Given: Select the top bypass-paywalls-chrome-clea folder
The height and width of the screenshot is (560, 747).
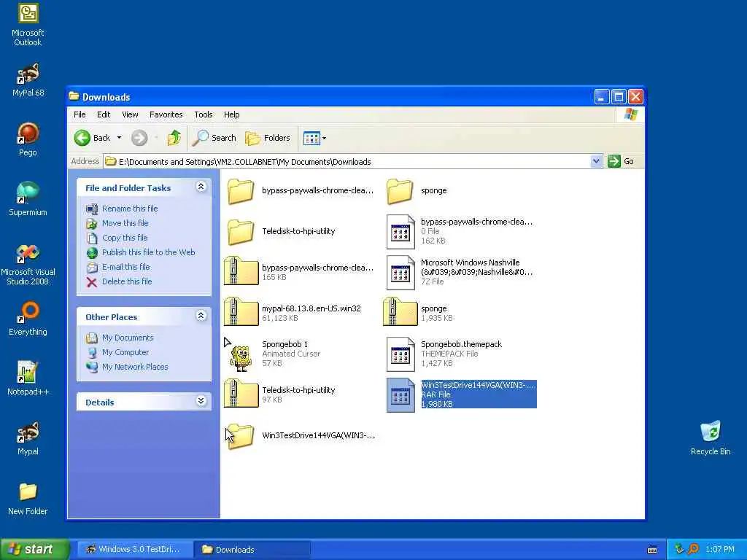Looking at the screenshot, I should [300, 191].
